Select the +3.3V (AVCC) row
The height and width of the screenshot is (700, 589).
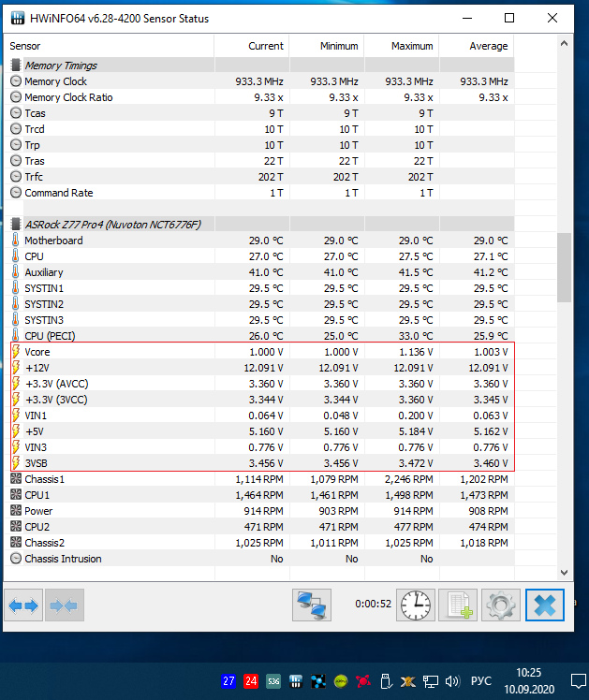point(259,384)
